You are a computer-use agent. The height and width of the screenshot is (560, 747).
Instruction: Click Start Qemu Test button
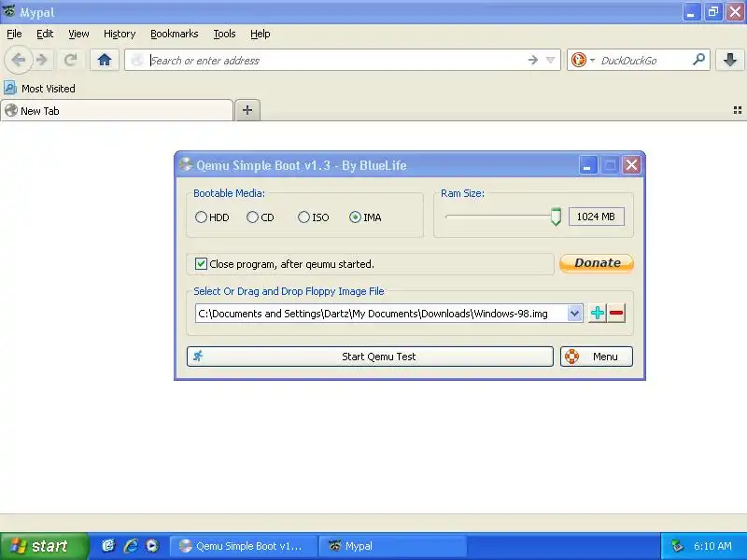tap(370, 357)
